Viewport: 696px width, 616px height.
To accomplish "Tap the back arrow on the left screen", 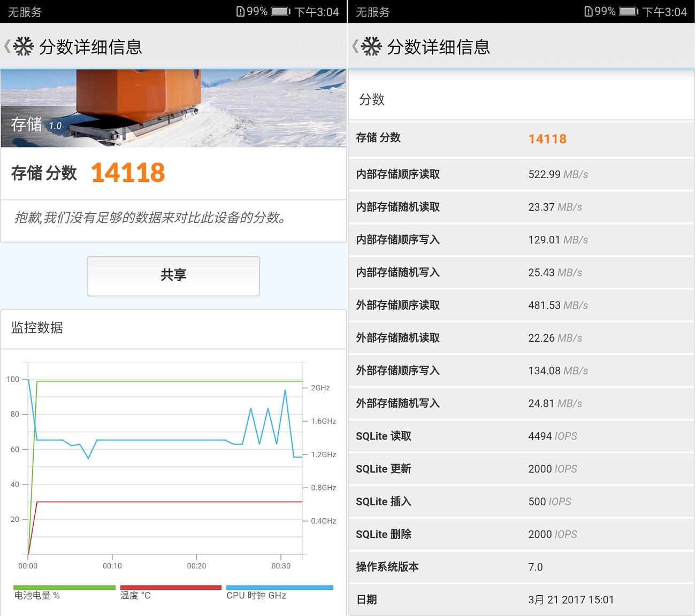I will click(7, 47).
